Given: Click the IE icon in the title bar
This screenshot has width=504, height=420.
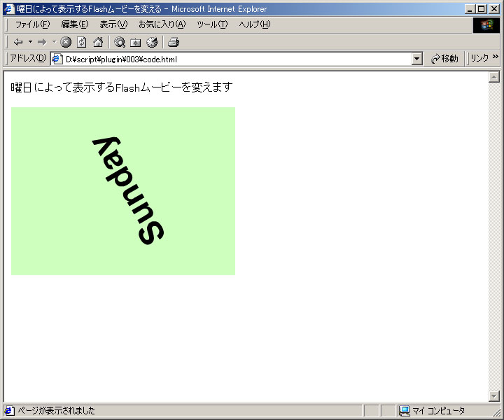Looking at the screenshot, I should (x=10, y=9).
